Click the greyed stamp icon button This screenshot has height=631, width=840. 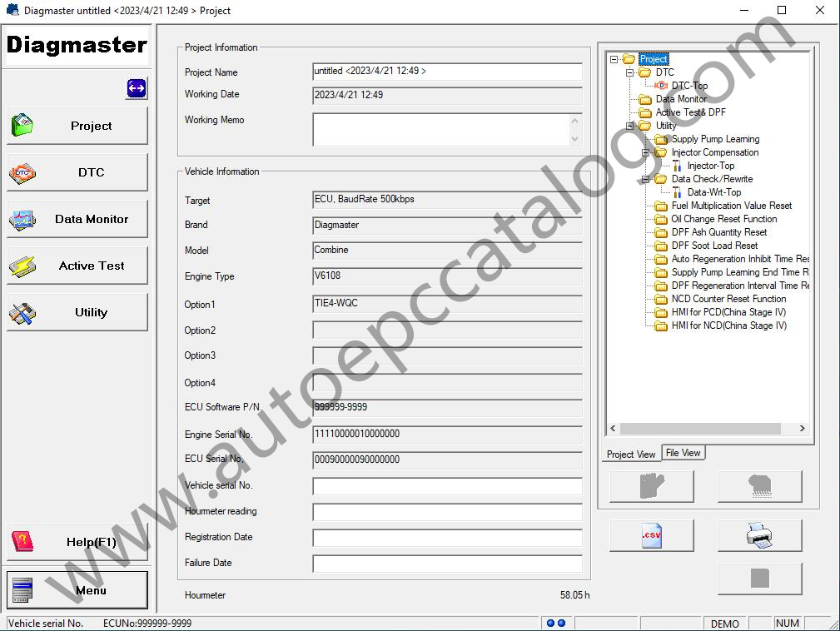(x=759, y=486)
